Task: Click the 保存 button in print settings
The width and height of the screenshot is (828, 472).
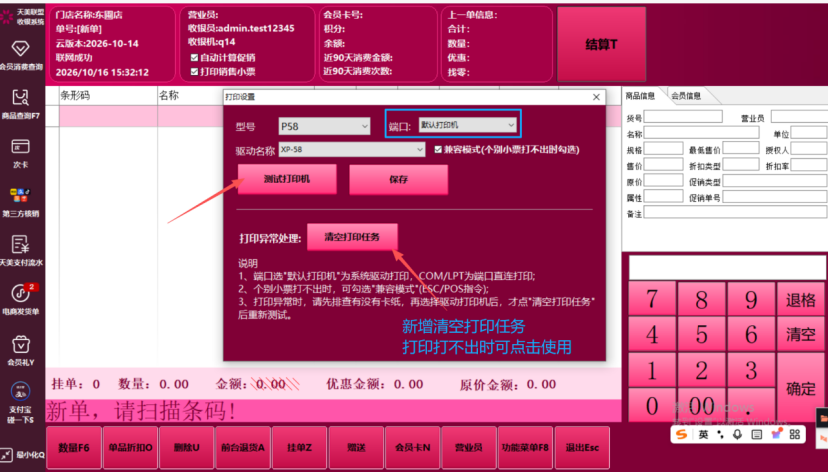Action: point(398,180)
